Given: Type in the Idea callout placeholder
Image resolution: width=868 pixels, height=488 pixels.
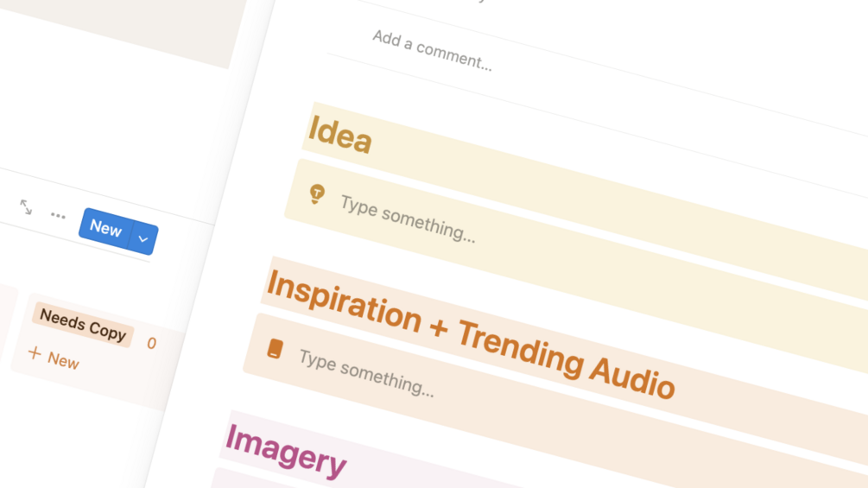Looking at the screenshot, I should coord(408,219).
